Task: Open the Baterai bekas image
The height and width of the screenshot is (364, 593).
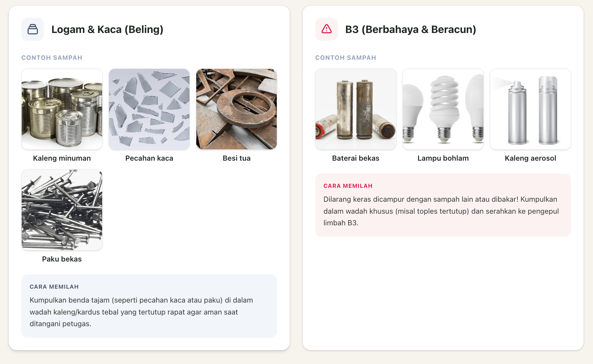Action: 356,109
